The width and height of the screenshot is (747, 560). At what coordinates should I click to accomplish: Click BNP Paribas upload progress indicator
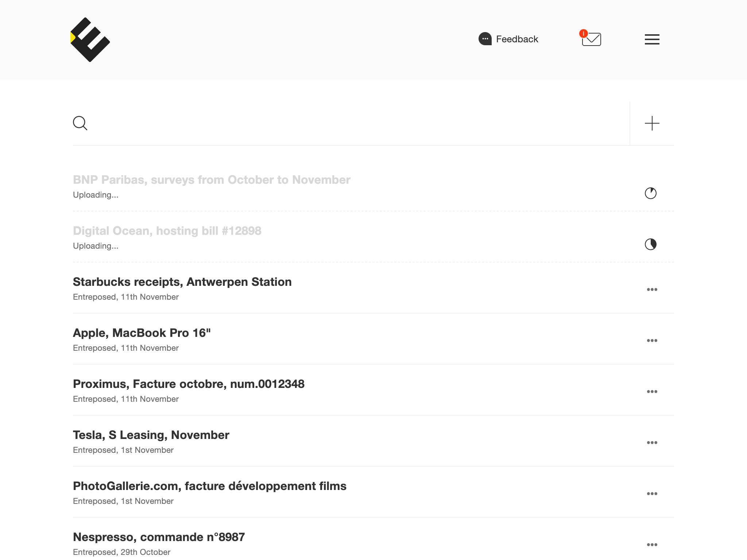coord(651,193)
